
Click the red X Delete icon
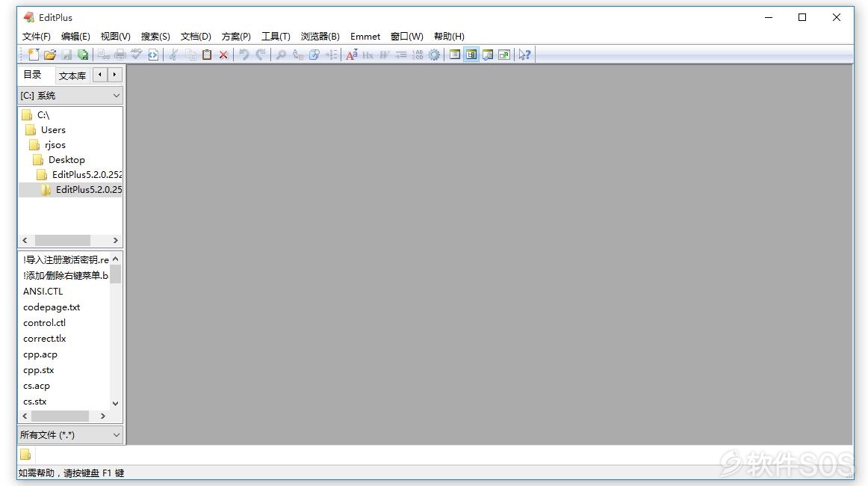pos(223,55)
